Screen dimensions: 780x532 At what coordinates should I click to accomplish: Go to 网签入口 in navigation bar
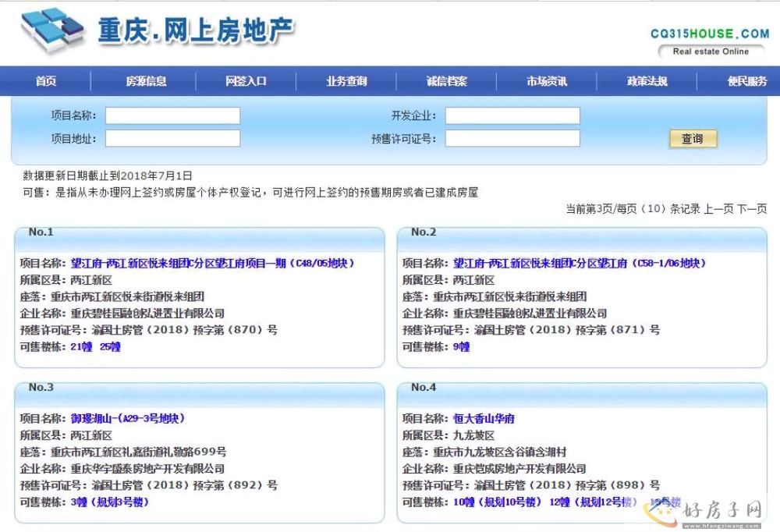coord(246,81)
